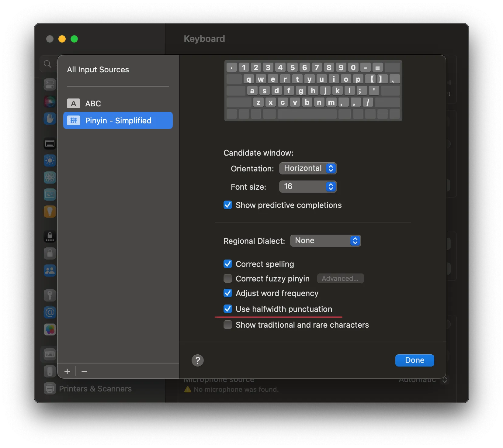Disable Show predictive completions checkbox
503x448 pixels.
[228, 205]
